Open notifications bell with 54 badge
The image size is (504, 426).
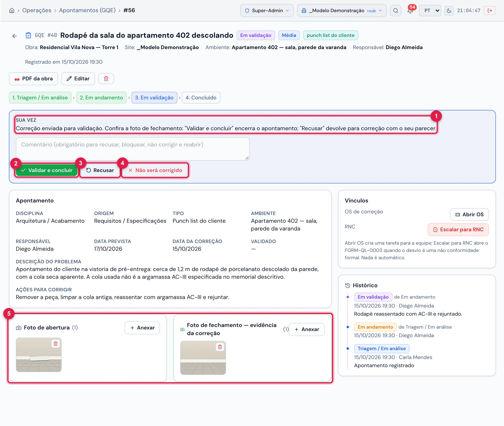410,10
